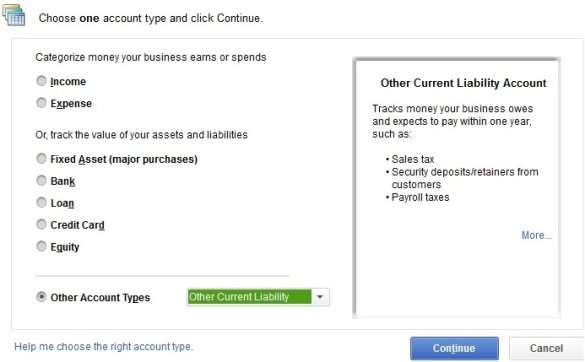The height and width of the screenshot is (362, 585).
Task: Click the Continue button
Action: pos(454,348)
